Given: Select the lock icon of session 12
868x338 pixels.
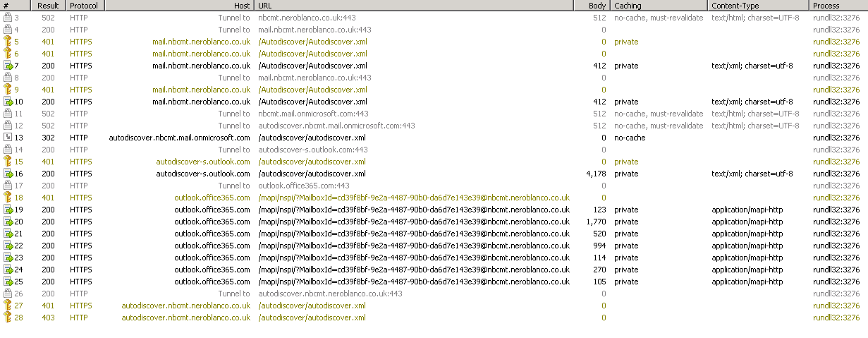Looking at the screenshot, I should tap(8, 126).
